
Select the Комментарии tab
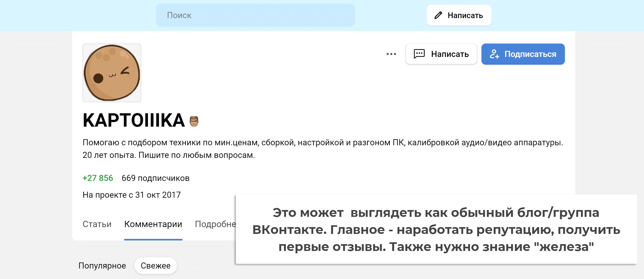tap(153, 224)
